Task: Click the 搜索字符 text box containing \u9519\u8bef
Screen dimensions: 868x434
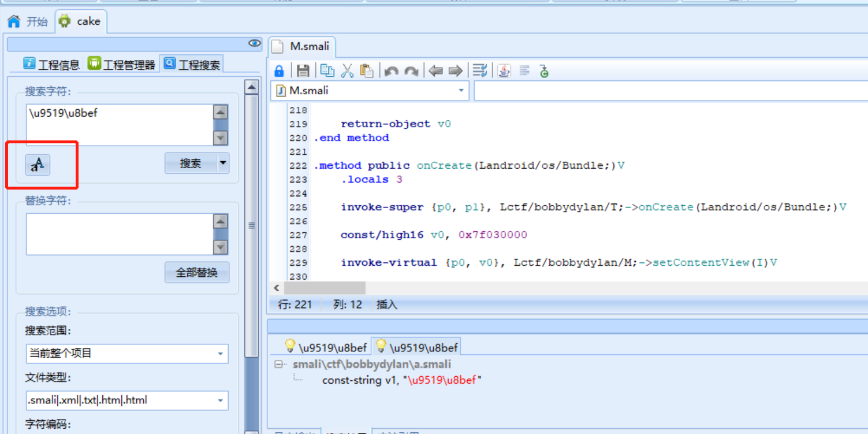Action: 120,125
